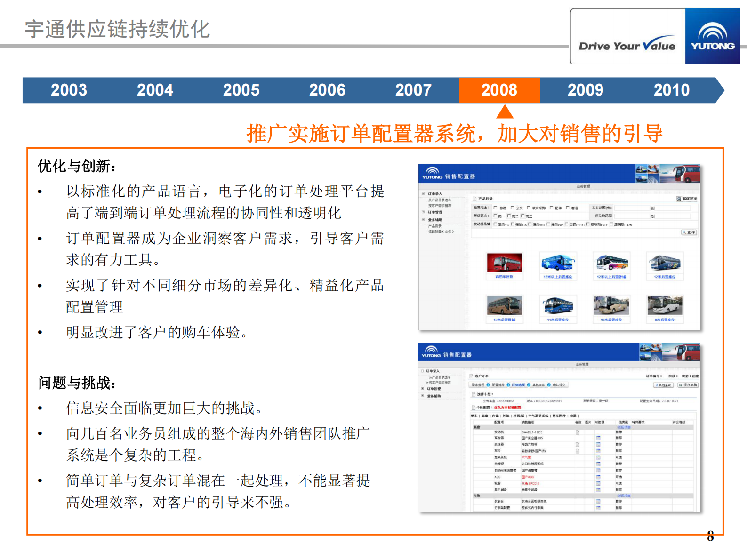Click the 客户订单 document icon

click(x=471, y=376)
